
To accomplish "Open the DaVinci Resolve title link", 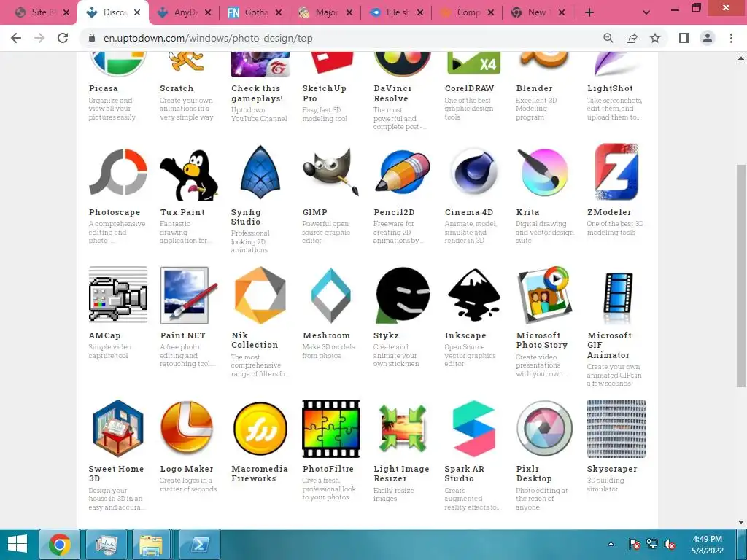I will click(x=392, y=93).
